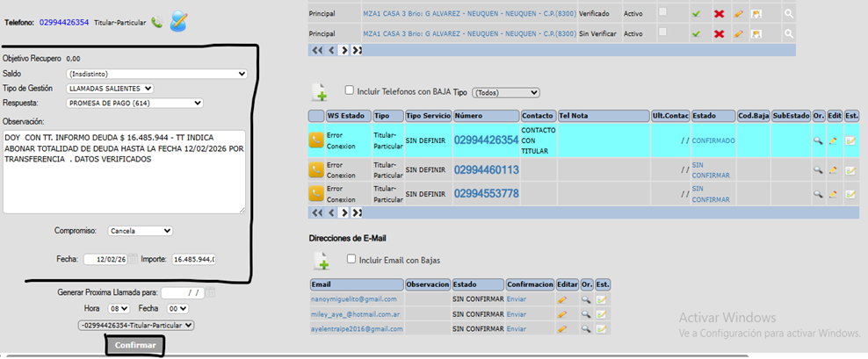Viewport: 868px width, 359px height.
Task: Click orange phone icon for 02994460113
Action: point(316,169)
